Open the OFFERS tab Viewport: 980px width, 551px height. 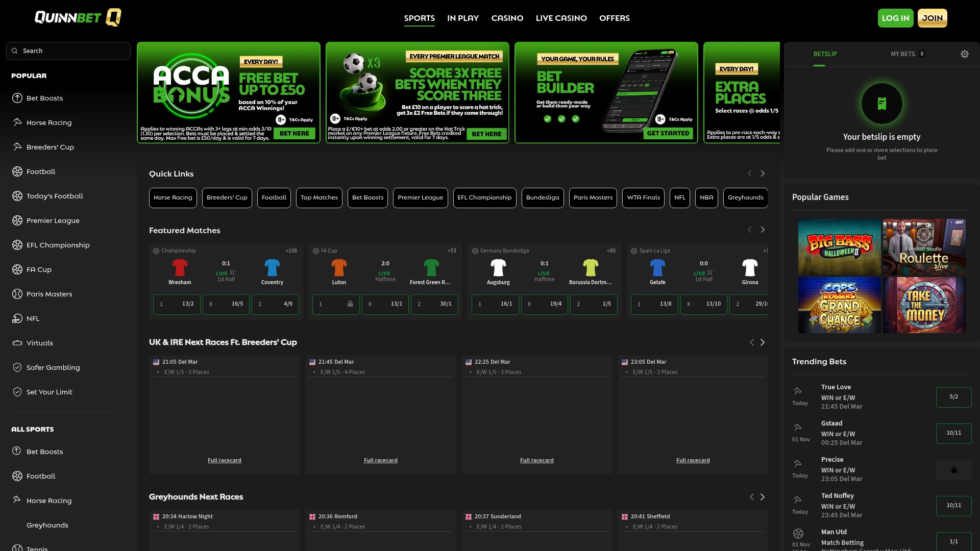pos(615,18)
